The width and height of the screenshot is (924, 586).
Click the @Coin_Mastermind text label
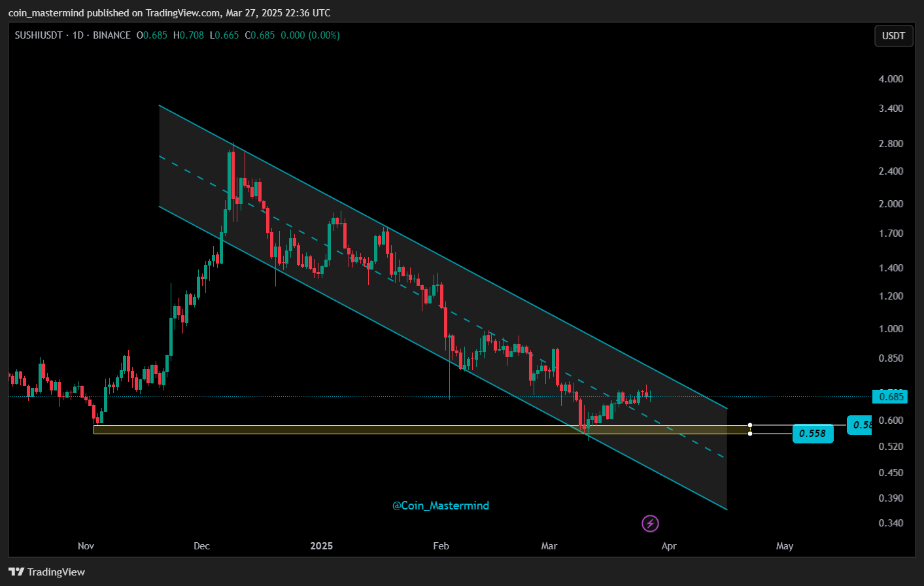(441, 506)
